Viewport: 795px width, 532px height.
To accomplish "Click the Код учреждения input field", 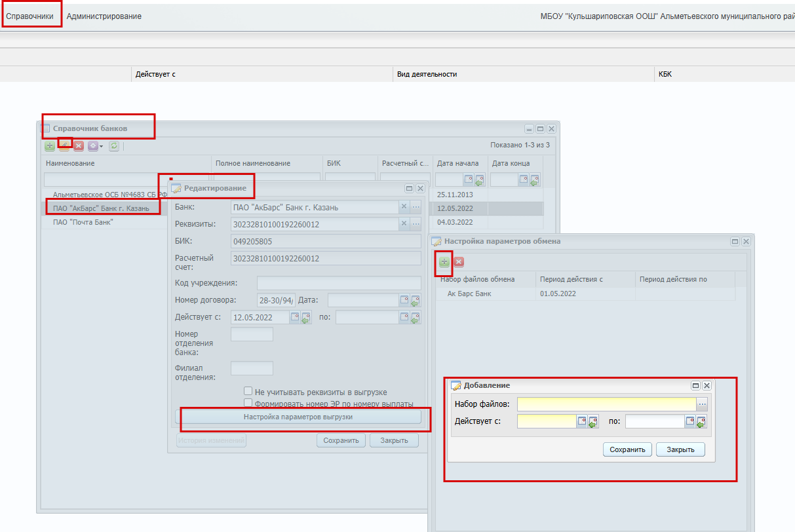I will 339,283.
